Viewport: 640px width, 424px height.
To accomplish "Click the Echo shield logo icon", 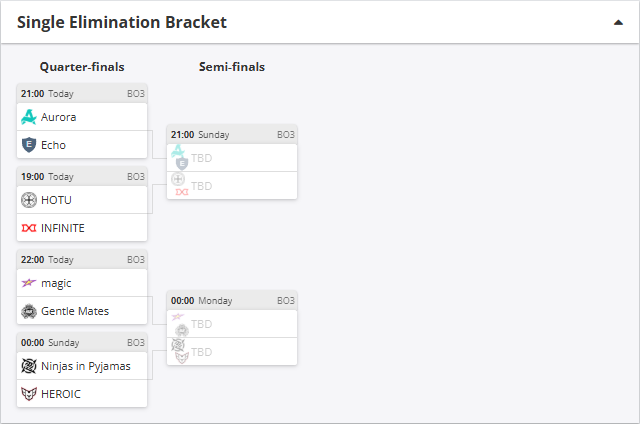I will (x=29, y=145).
